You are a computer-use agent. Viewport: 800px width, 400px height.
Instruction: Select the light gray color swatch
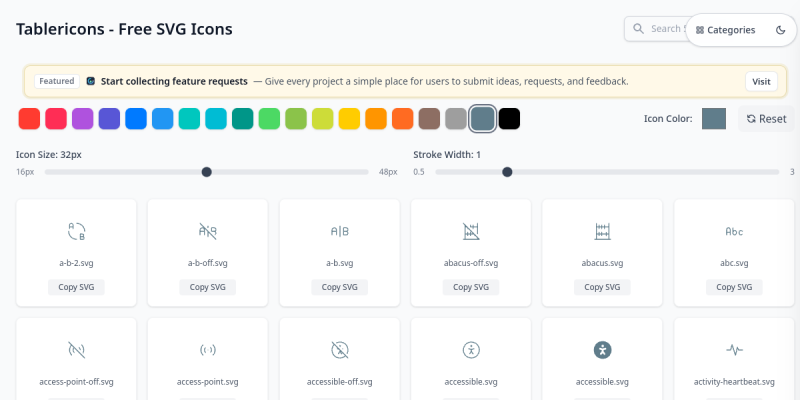pos(456,119)
